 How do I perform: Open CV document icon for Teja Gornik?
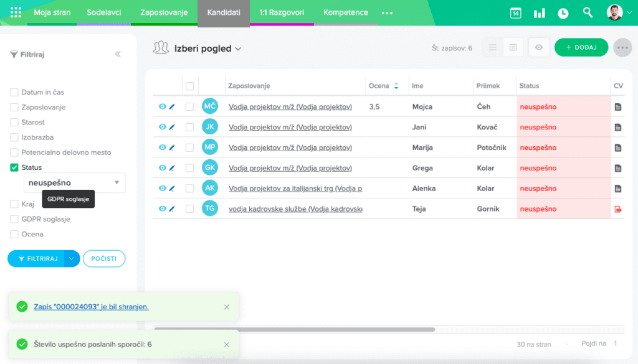click(618, 209)
